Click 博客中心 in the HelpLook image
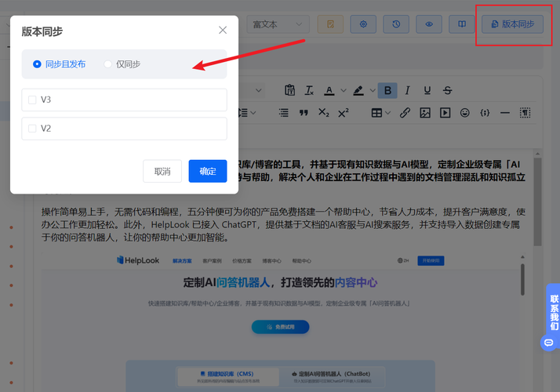560x392 pixels. [272, 261]
